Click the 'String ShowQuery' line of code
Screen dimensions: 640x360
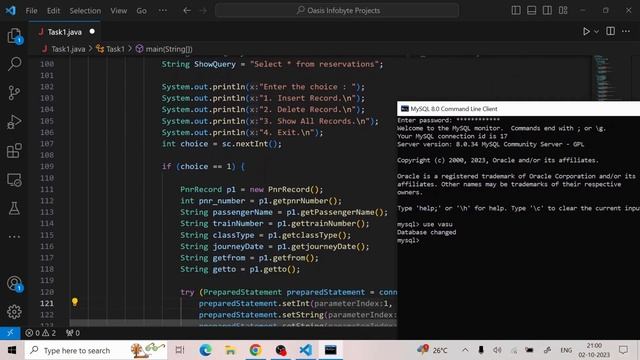tap(273, 64)
